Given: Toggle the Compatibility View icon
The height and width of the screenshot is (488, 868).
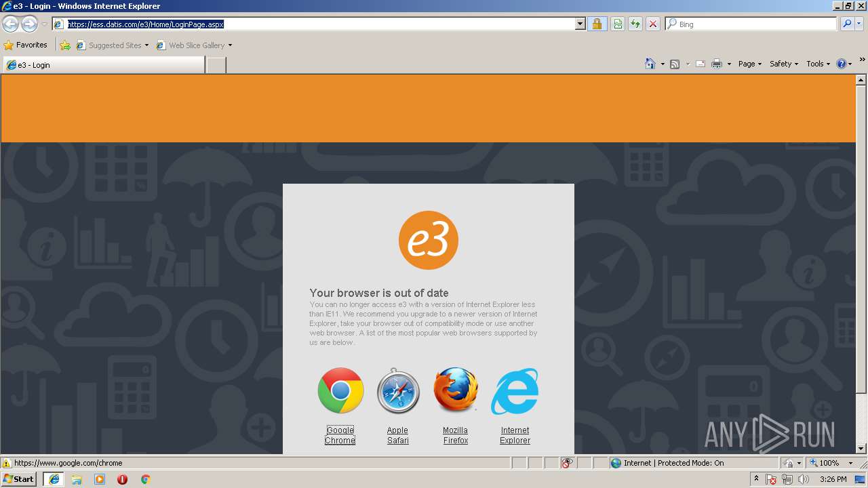Looking at the screenshot, I should (618, 24).
